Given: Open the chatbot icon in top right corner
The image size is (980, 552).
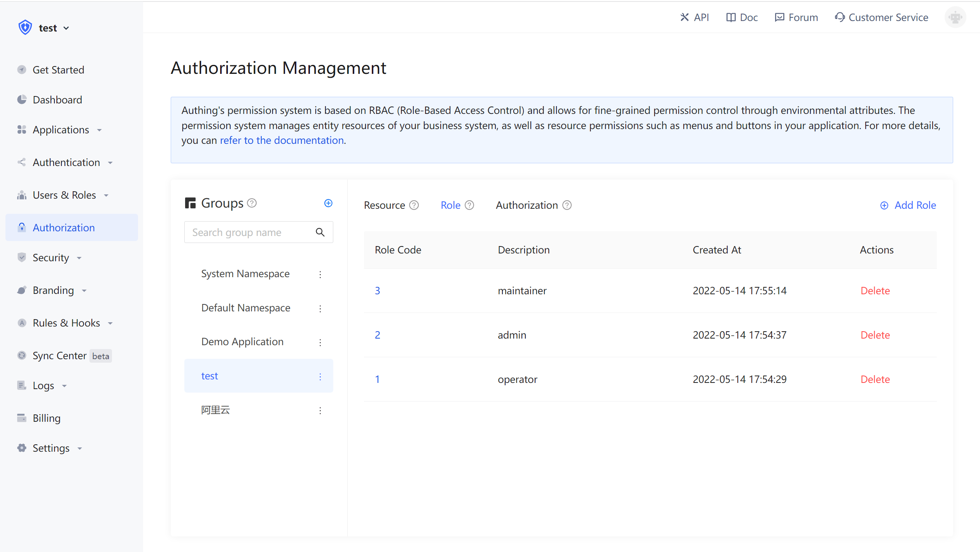Looking at the screenshot, I should pos(955,17).
